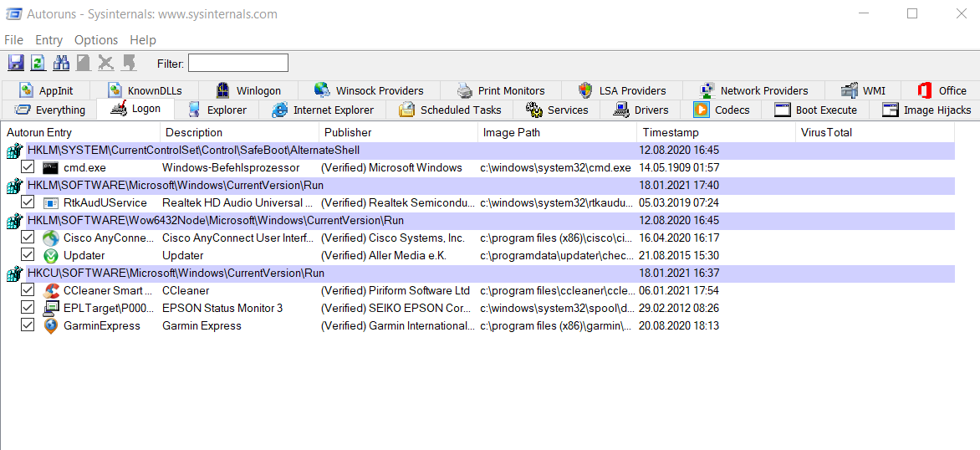Click the Find binoculars icon
This screenshot has height=450, width=980.
[x=61, y=63]
